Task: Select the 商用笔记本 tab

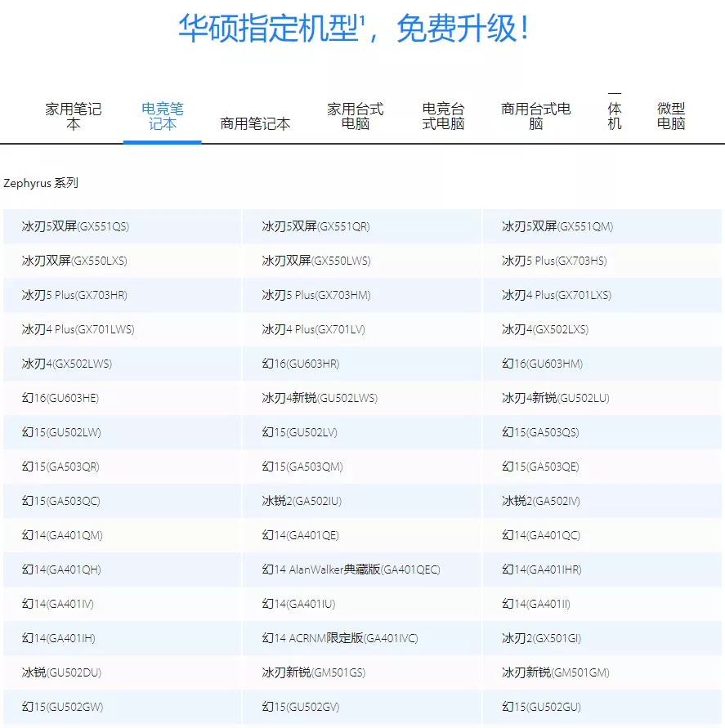Action: pyautogui.click(x=255, y=123)
